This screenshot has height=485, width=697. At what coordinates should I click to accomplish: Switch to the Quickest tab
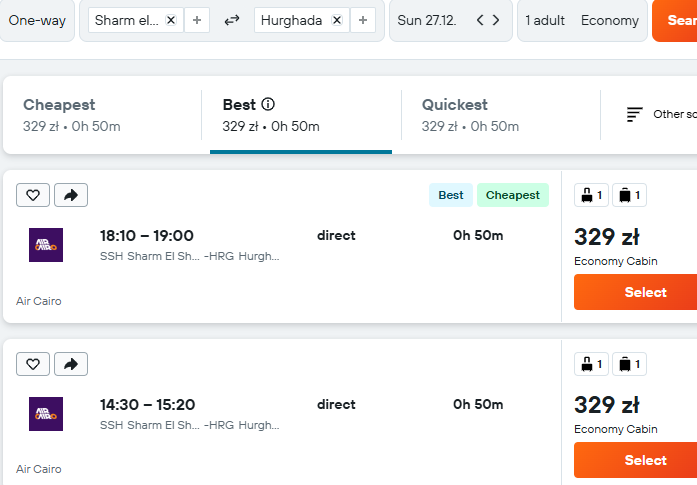tap(501, 115)
